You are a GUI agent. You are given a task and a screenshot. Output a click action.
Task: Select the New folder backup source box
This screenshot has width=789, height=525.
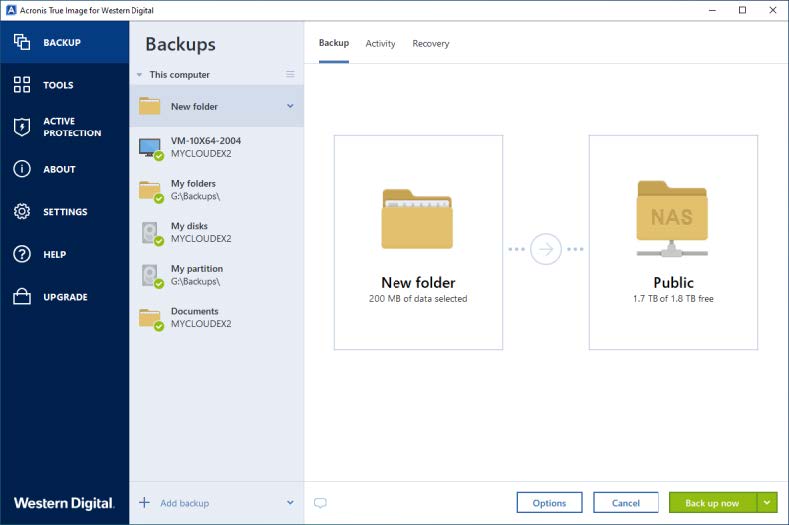click(418, 242)
